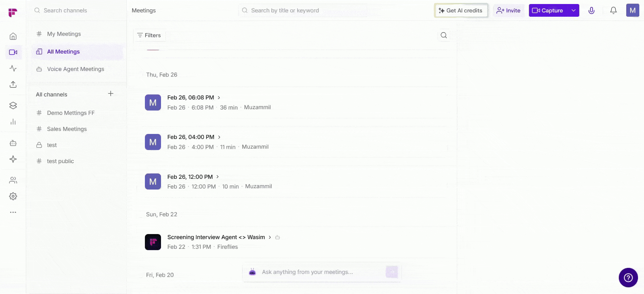Click the three-dots more icon in sidebar
Viewport: 644px width, 294px height.
(13, 212)
